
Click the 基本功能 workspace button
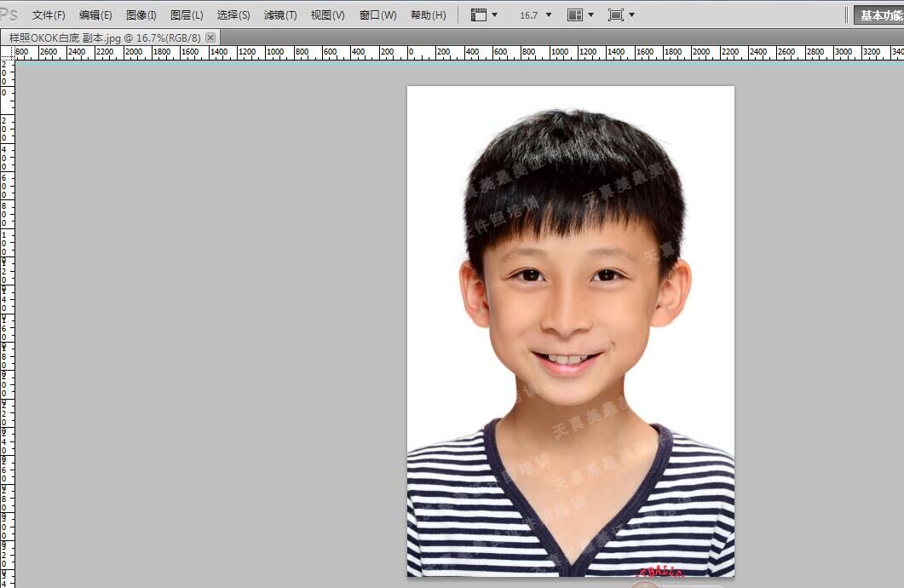[880, 15]
